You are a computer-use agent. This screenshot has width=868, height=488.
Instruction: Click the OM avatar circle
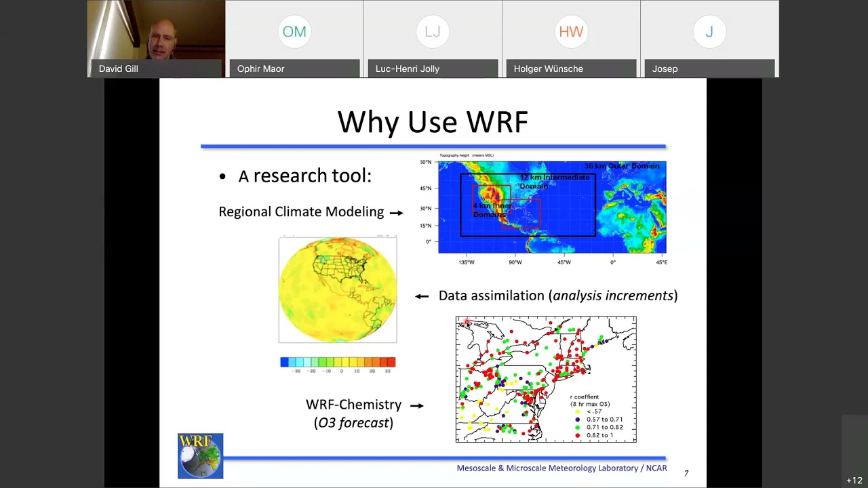click(x=294, y=31)
